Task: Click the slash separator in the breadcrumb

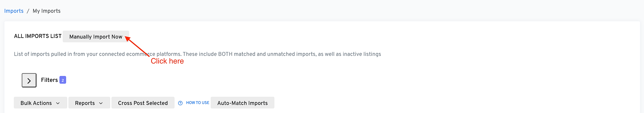Action: [28, 11]
